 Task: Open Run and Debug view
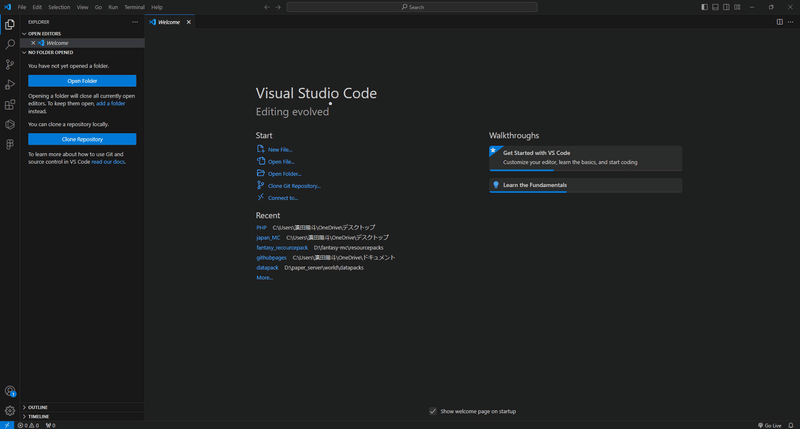[10, 84]
